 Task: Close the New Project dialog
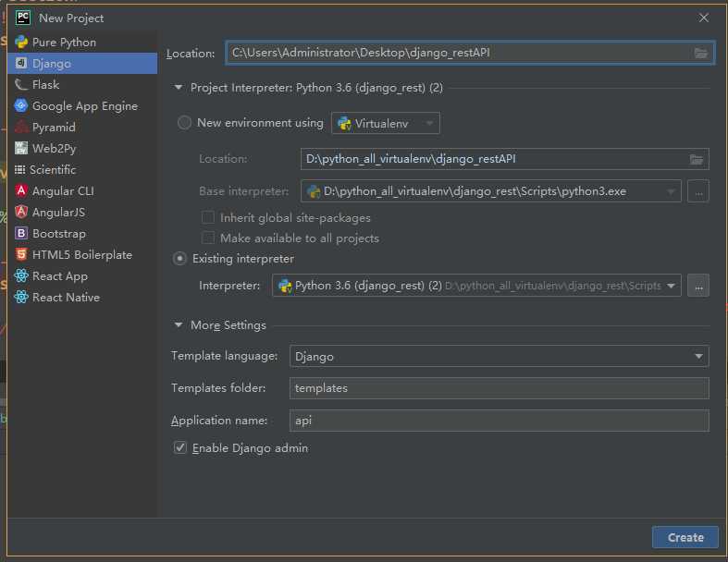[x=704, y=18]
